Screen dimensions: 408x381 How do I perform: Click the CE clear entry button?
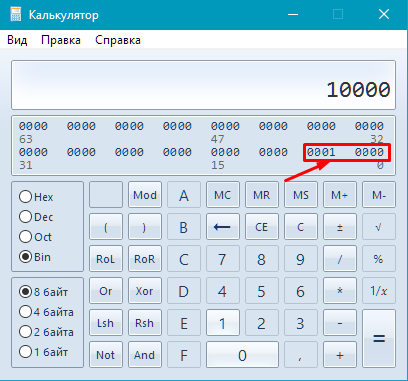[x=262, y=227]
